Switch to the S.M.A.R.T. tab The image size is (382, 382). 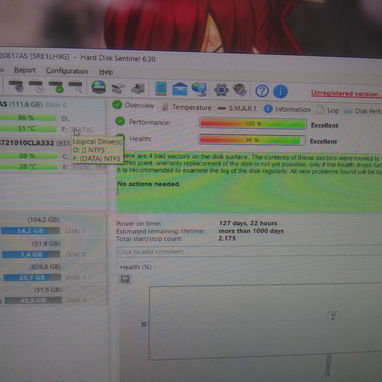(x=237, y=108)
